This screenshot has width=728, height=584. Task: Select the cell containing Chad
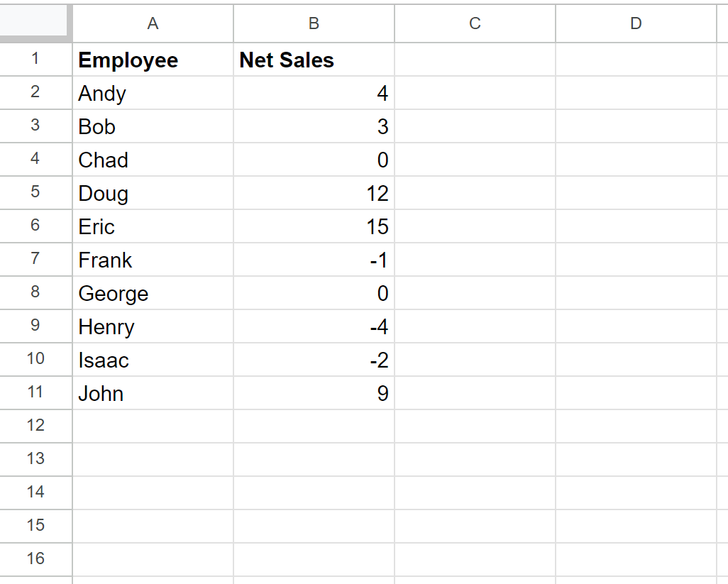(x=153, y=160)
